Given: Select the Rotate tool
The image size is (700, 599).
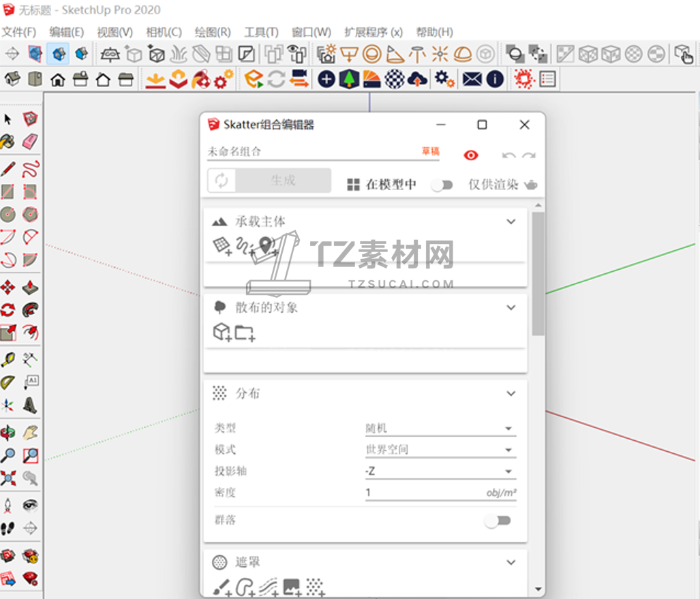Looking at the screenshot, I should [8, 310].
